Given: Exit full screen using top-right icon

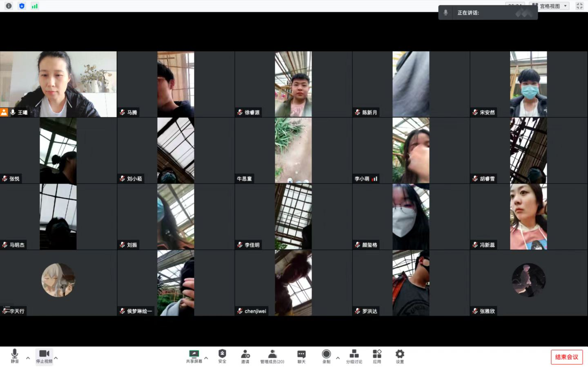Looking at the screenshot, I should (579, 6).
